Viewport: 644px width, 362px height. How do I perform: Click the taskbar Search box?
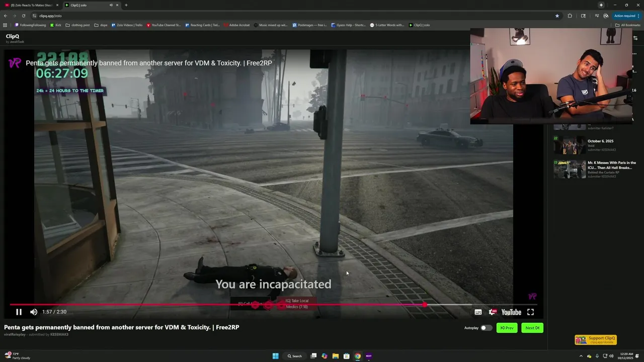point(295,356)
